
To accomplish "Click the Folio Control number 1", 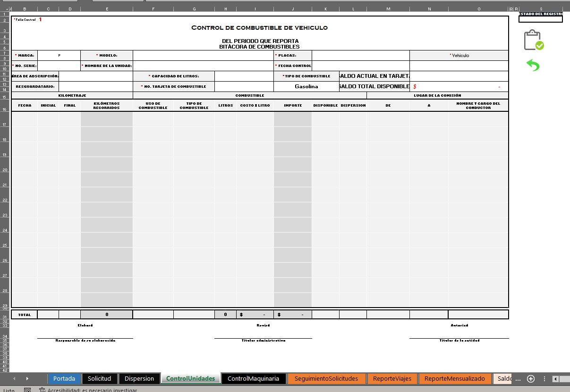I will pyautogui.click(x=40, y=19).
